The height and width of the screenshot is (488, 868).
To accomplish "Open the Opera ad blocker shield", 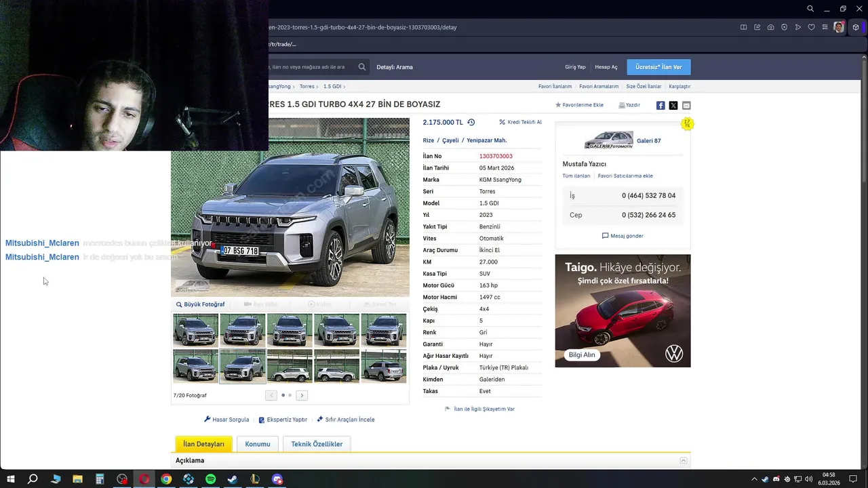I will coord(785,27).
